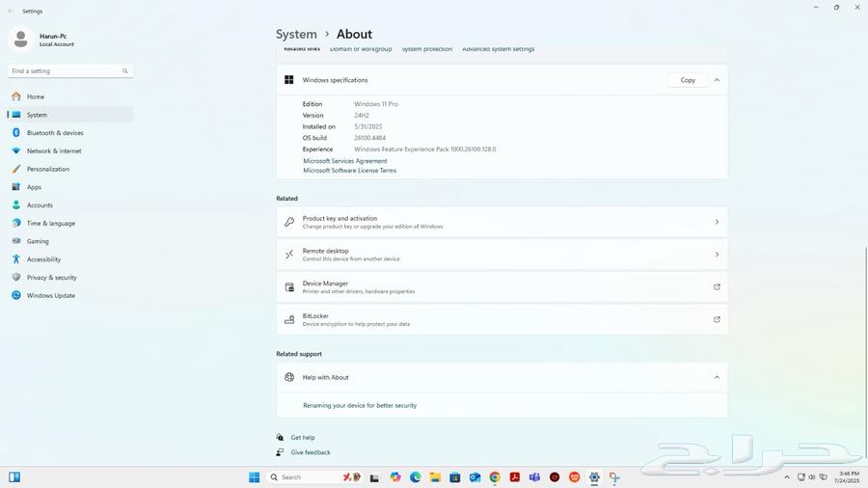Screen dimensions: 868x488
Task: Select the Windows 11 Pro edition text
Action: pyautogui.click(x=376, y=104)
